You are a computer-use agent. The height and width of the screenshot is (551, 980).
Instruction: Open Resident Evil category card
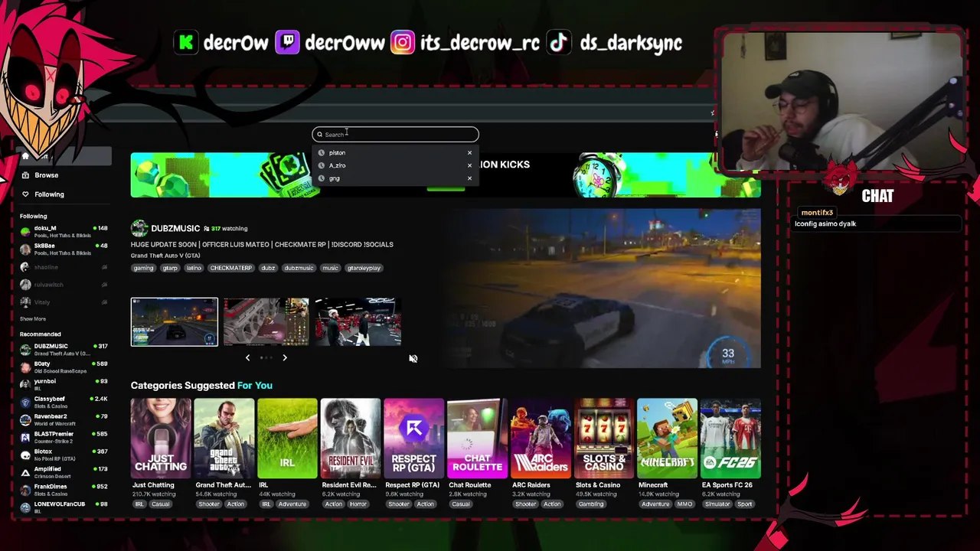(x=351, y=438)
